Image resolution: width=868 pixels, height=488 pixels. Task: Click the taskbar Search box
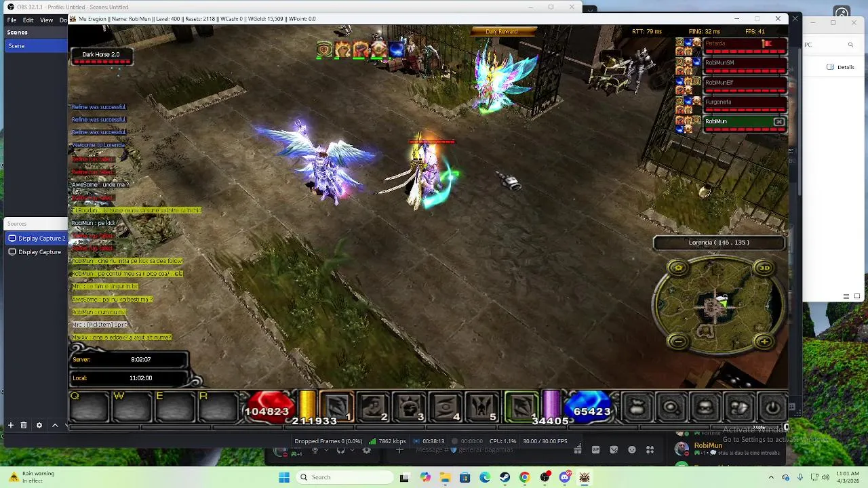pos(344,477)
